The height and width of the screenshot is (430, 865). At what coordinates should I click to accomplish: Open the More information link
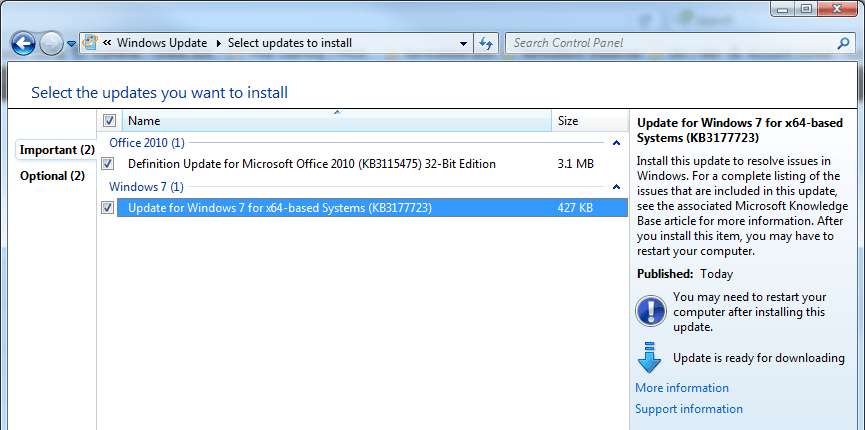coord(682,388)
